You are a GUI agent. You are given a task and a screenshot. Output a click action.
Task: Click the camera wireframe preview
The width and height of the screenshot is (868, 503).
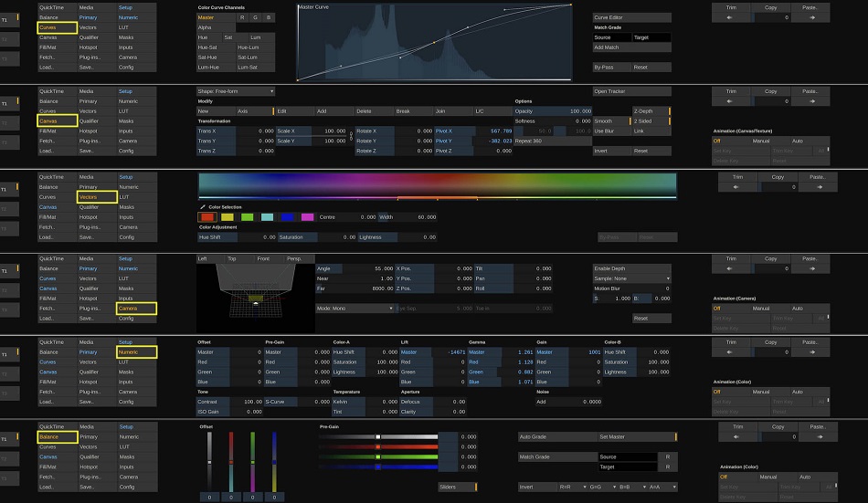click(x=255, y=298)
